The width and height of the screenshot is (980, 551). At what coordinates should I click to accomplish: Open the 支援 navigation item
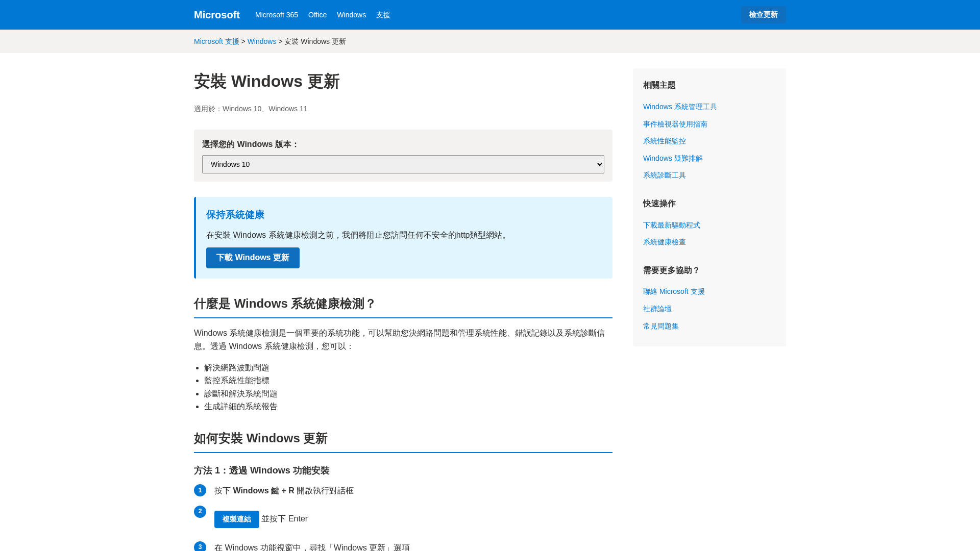pyautogui.click(x=383, y=15)
